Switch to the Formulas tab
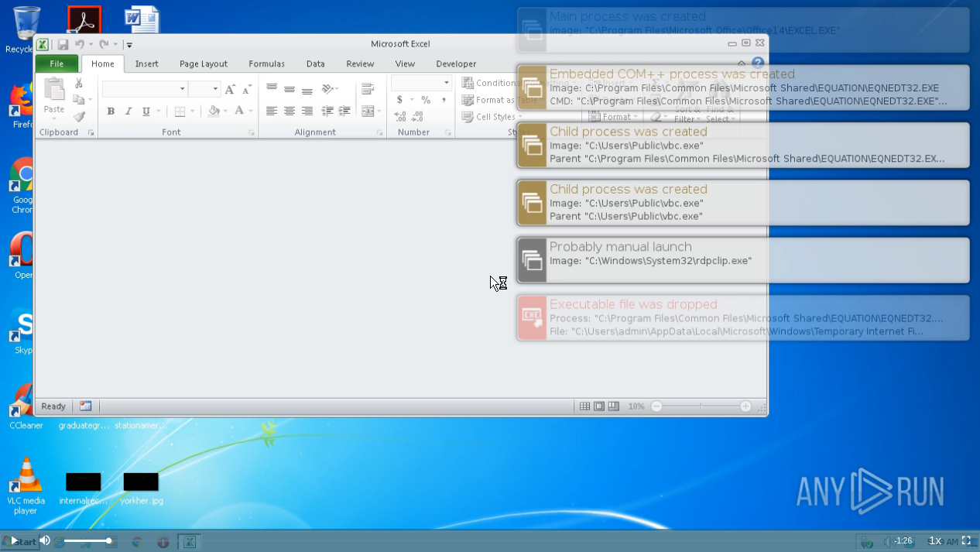Image resolution: width=980 pixels, height=552 pixels. (267, 64)
